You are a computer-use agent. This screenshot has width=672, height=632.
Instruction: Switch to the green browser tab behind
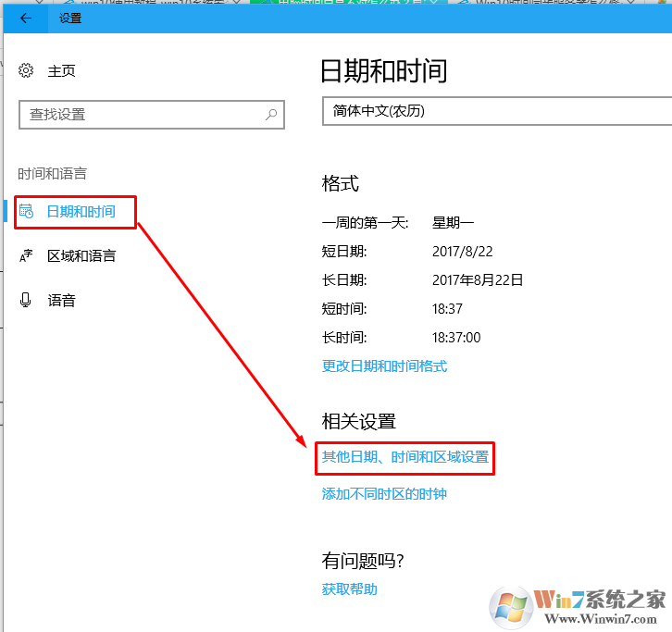(x=342, y=3)
